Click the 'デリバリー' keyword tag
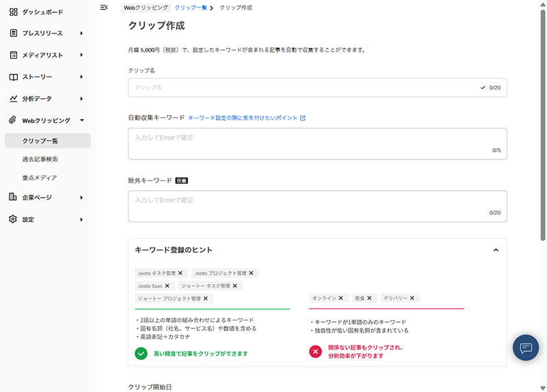 pyautogui.click(x=400, y=298)
